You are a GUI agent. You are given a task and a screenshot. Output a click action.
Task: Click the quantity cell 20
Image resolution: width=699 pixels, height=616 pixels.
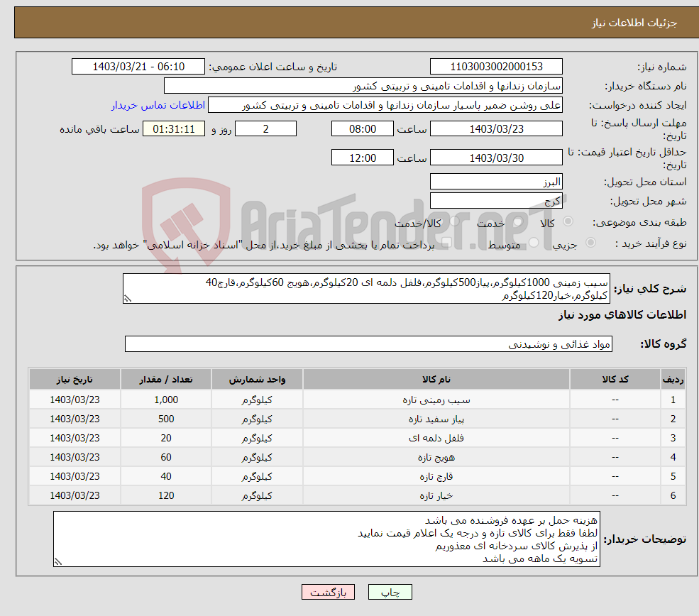pos(166,438)
